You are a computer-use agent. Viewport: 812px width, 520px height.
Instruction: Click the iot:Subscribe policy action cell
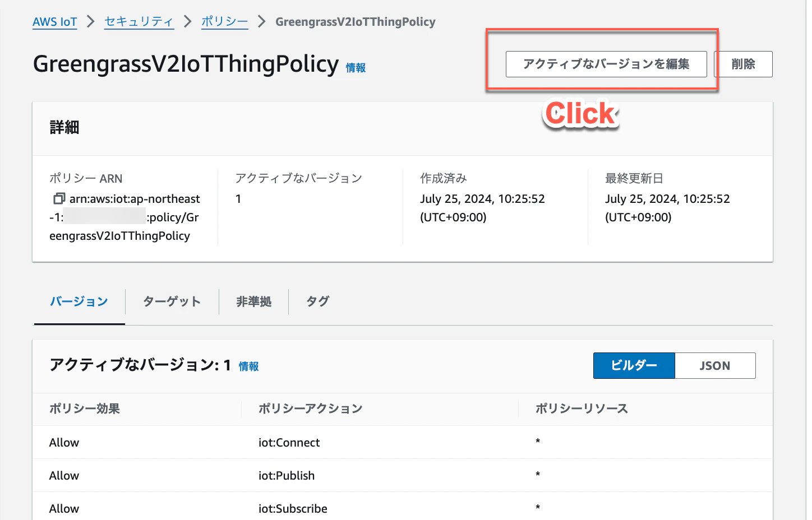point(293,509)
